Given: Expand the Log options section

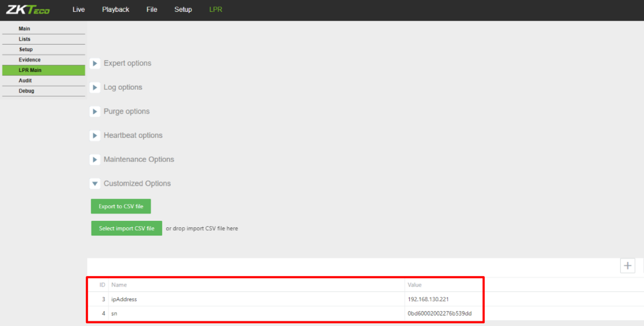Looking at the screenshot, I should (95, 88).
